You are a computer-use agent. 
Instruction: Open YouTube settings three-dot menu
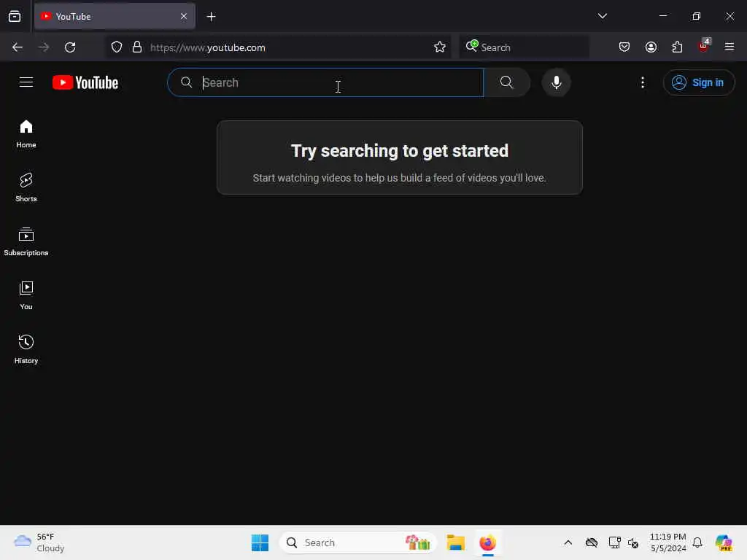pos(642,82)
